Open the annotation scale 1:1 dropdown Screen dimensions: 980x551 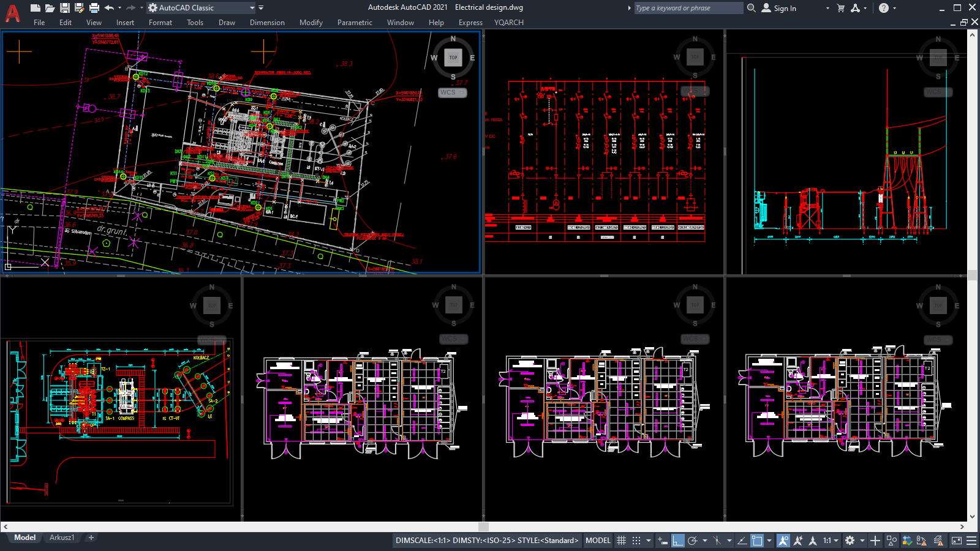click(835, 541)
